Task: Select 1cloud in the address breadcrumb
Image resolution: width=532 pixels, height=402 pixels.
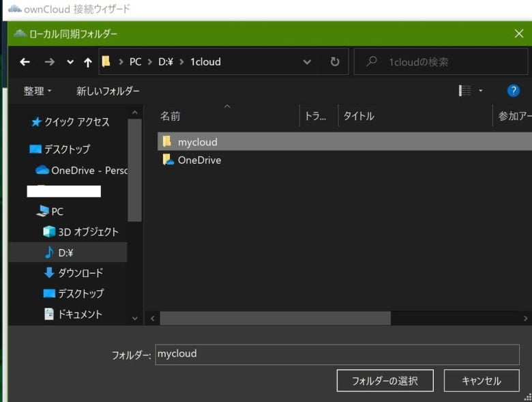Action: tap(205, 62)
